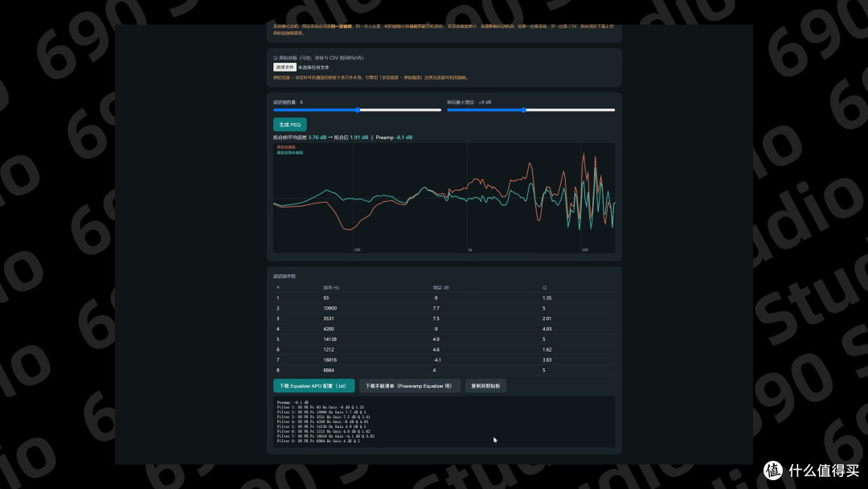Click the gain cell 7.7 in the table

pyautogui.click(x=436, y=309)
